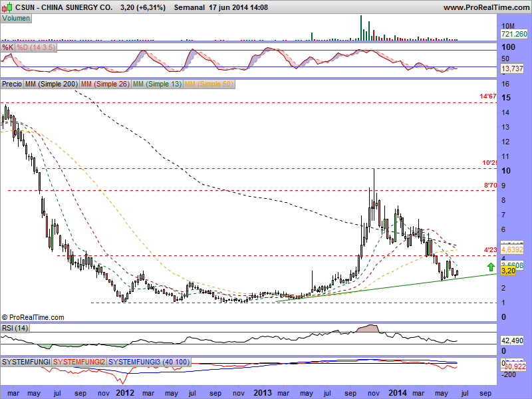Open the MM (Simple 26) moving average label
Viewport: 532px width, 399px height.
(105, 84)
